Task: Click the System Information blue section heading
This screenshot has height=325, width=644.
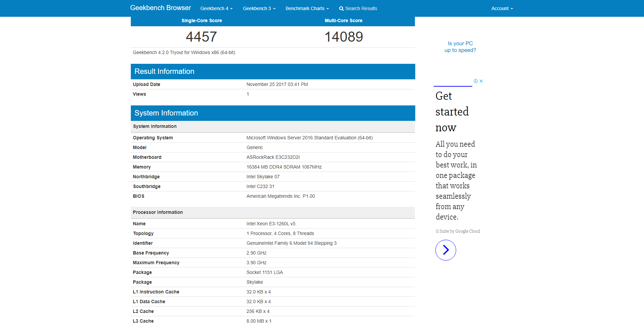Action: coord(166,113)
